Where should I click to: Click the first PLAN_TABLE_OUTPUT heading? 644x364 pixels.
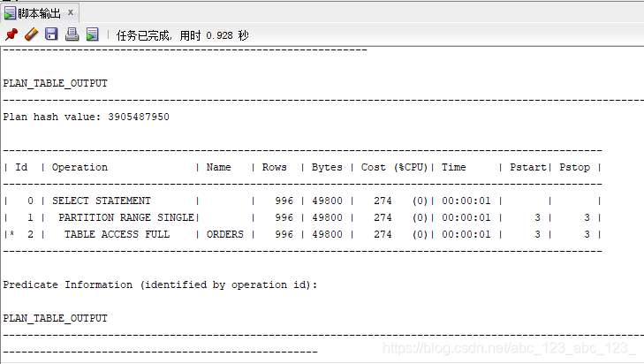tap(55, 83)
